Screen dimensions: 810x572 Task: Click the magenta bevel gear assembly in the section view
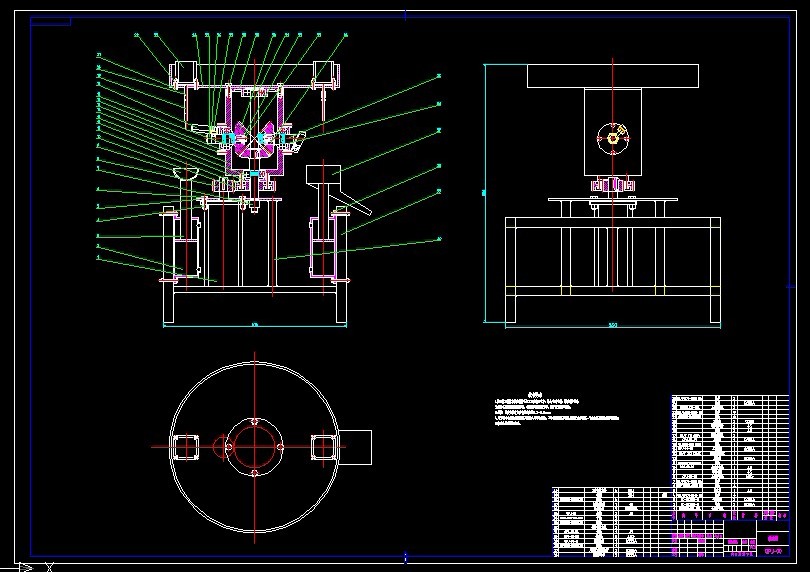pyautogui.click(x=254, y=140)
